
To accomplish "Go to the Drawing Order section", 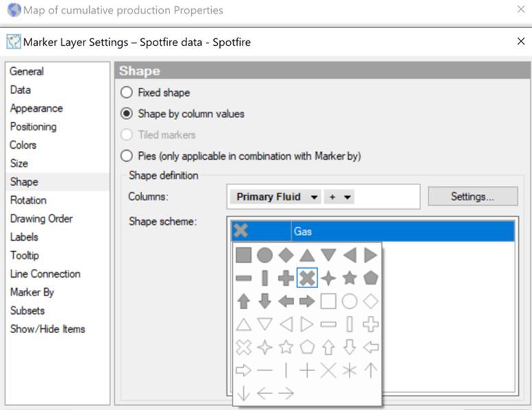I will tap(41, 219).
